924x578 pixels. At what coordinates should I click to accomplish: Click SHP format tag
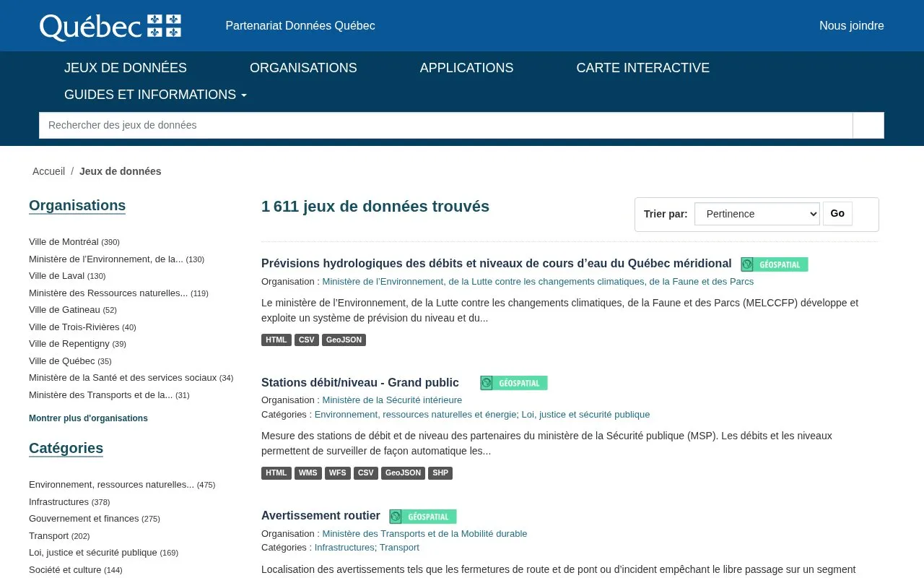440,473
